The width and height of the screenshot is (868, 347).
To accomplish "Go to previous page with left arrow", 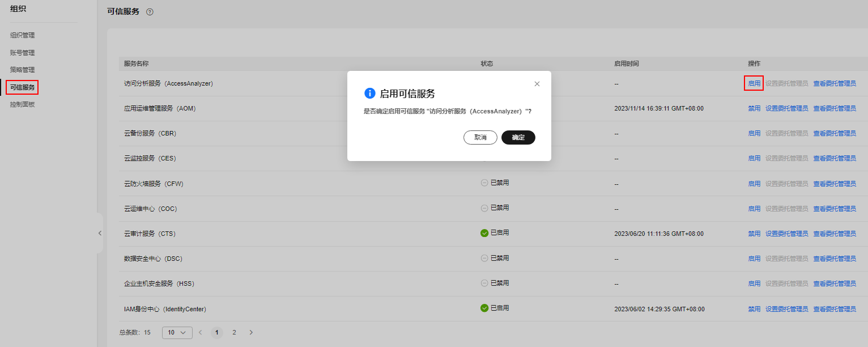I will coord(199,332).
